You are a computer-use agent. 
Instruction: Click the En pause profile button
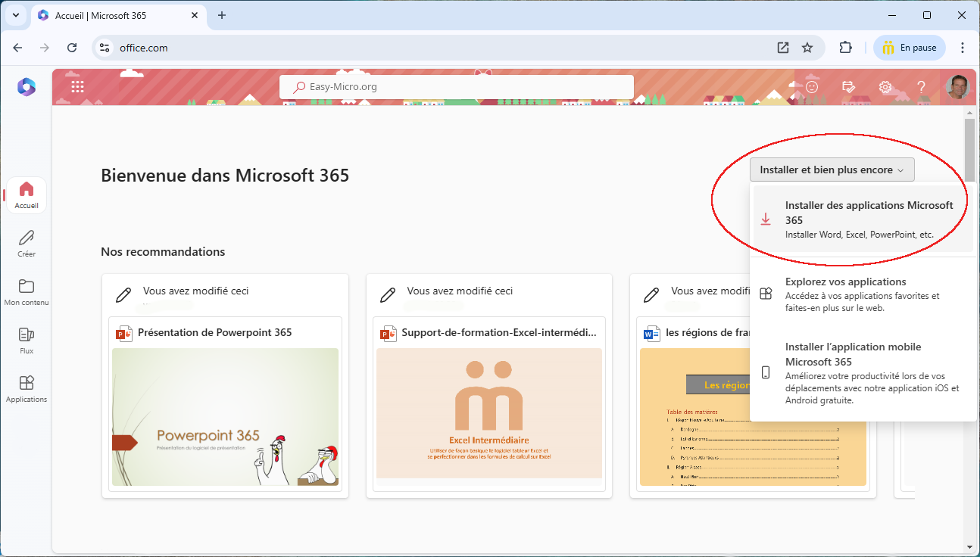(910, 48)
